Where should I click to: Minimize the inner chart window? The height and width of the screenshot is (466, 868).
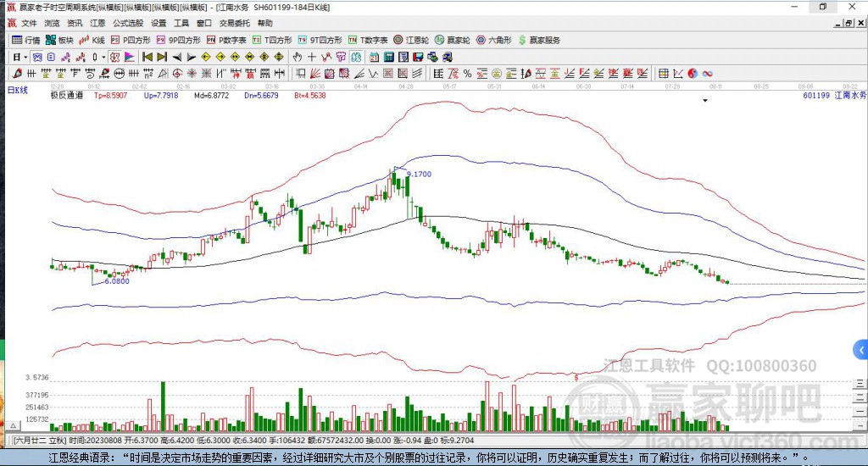[x=838, y=23]
